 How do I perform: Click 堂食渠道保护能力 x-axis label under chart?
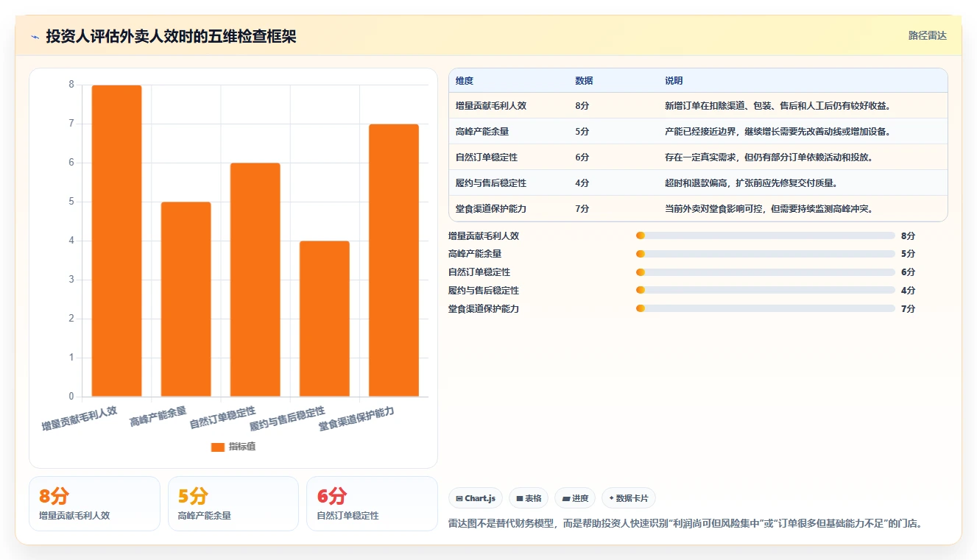point(356,419)
